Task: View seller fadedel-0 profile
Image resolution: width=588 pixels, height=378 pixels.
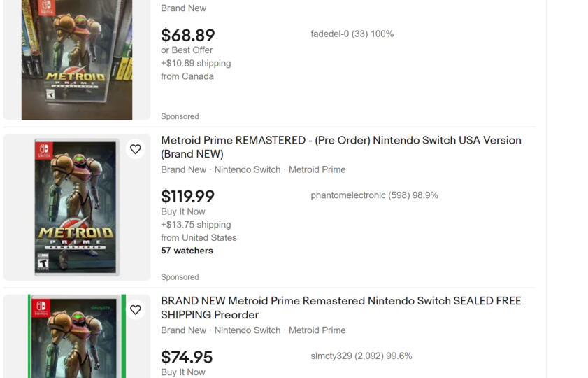Action: (x=352, y=34)
